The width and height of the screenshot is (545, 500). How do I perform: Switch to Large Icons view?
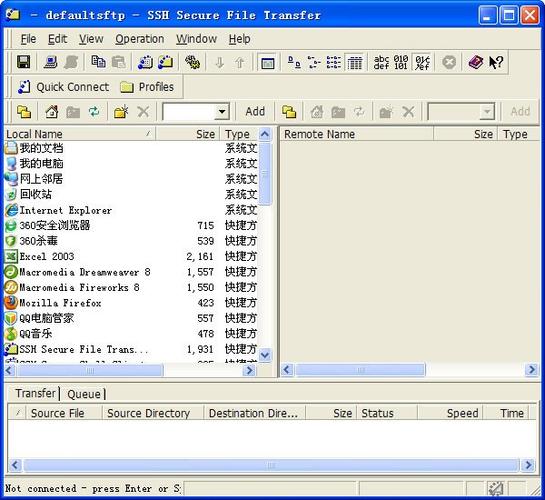click(x=294, y=63)
